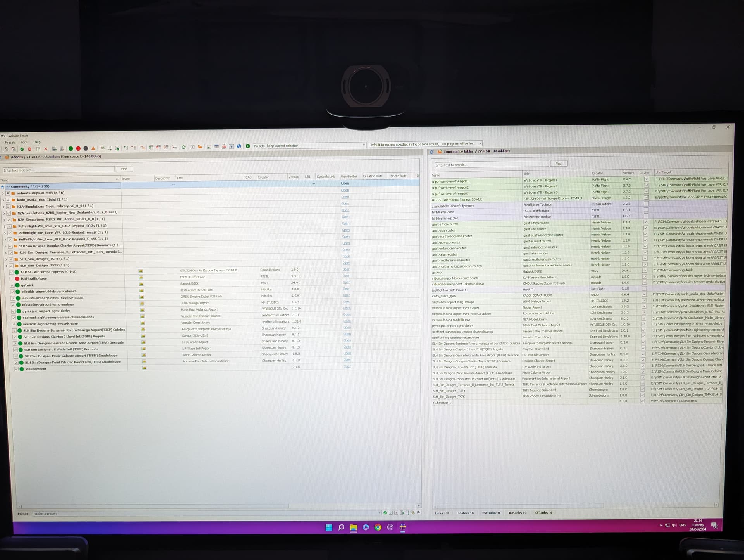Click the PDF export toolbar icon

(x=224, y=146)
